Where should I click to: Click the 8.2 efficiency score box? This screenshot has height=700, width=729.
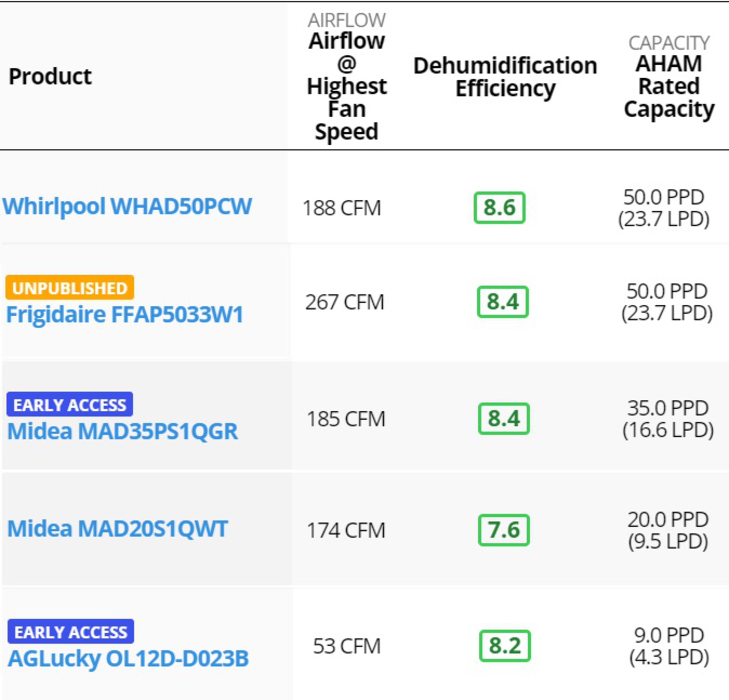(x=505, y=646)
